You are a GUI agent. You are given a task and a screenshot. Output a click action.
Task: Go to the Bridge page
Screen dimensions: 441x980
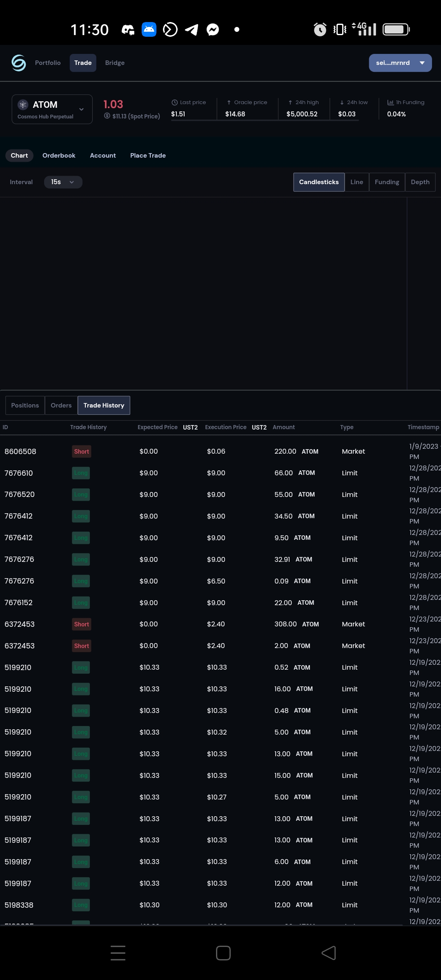pos(115,63)
